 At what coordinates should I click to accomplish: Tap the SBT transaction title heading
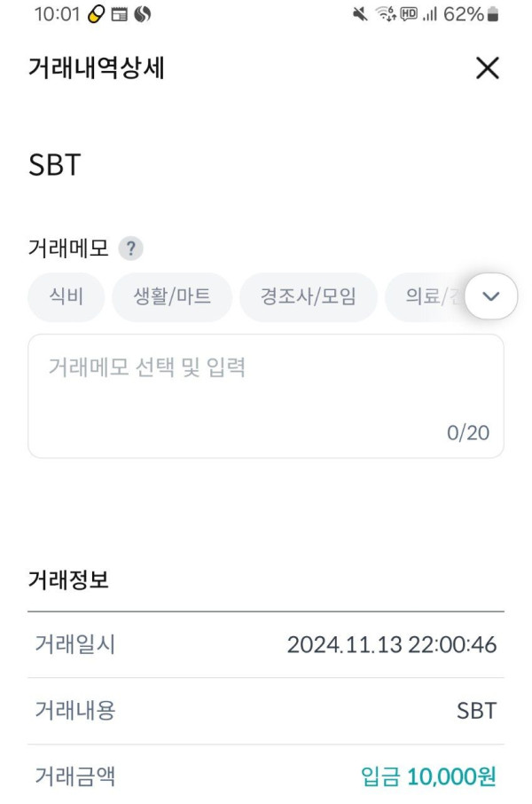[55, 165]
